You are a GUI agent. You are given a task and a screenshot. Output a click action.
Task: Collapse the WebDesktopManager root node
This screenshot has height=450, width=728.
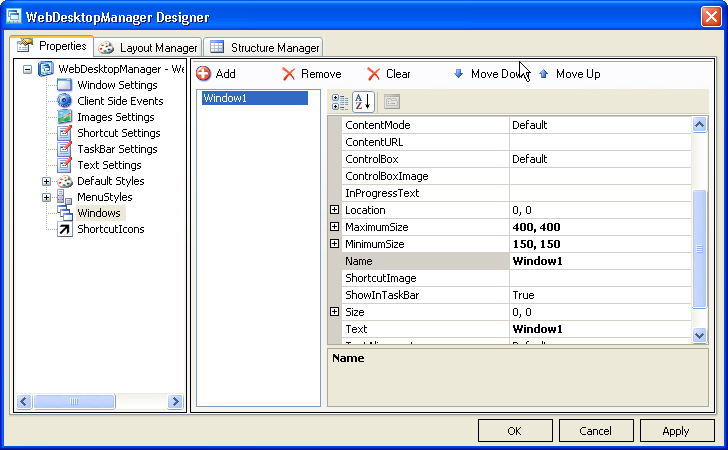[27, 69]
